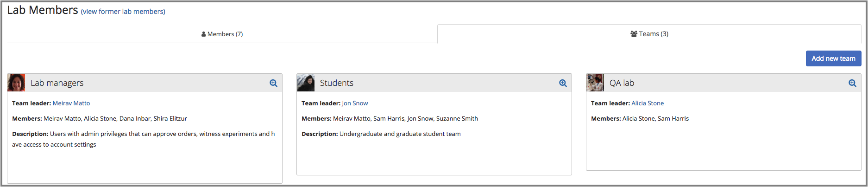Open Lab managers team details magnifier icon
The image size is (868, 187).
274,83
